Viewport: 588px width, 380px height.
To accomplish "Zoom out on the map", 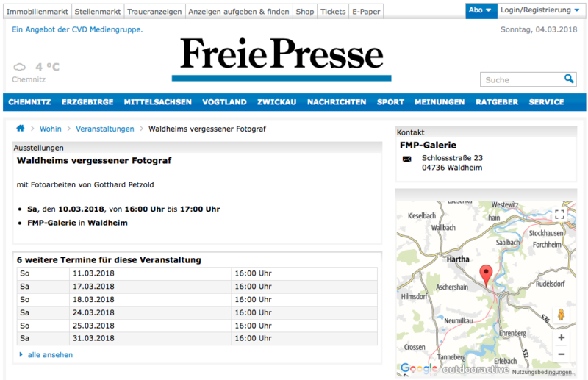I will coord(561,354).
